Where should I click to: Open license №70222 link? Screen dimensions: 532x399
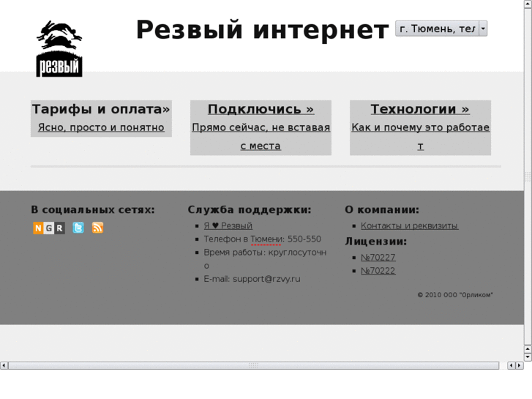pyautogui.click(x=378, y=271)
